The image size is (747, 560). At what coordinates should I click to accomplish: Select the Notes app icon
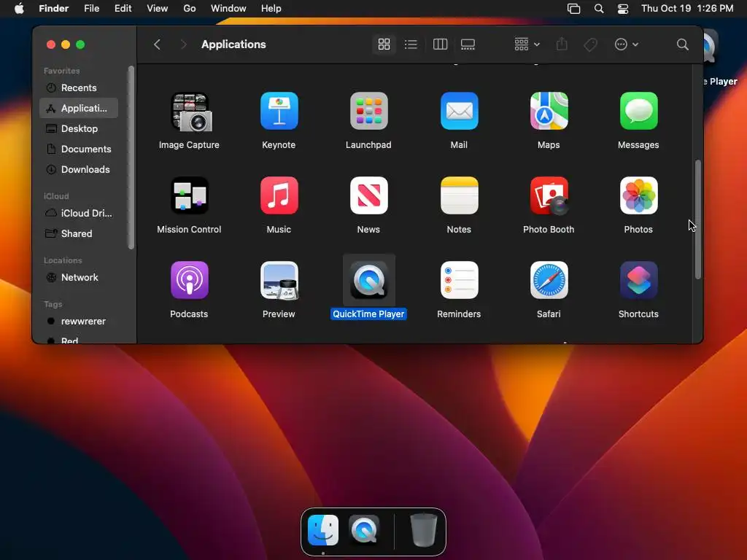[460, 195]
